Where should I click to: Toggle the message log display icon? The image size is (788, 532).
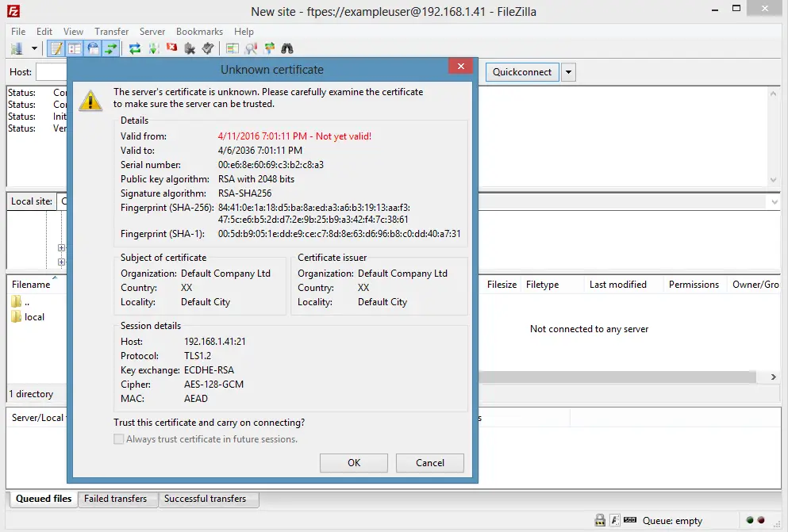point(56,48)
